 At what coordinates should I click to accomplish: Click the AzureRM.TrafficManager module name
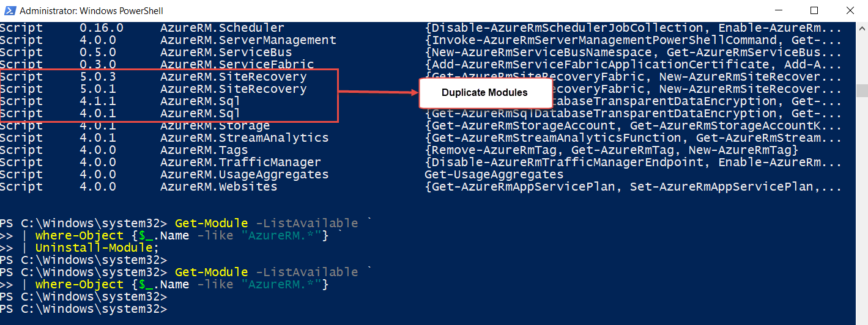coord(240,162)
